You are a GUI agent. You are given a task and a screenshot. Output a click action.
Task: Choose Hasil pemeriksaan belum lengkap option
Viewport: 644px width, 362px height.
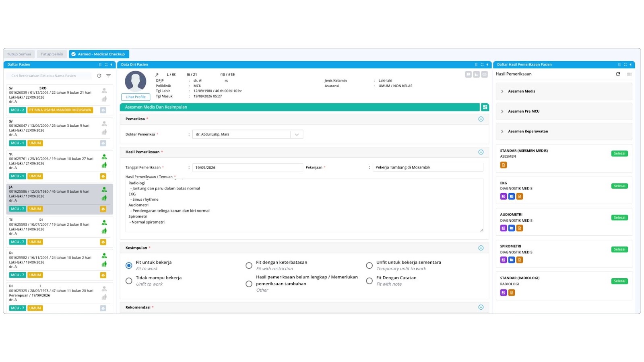(x=249, y=284)
